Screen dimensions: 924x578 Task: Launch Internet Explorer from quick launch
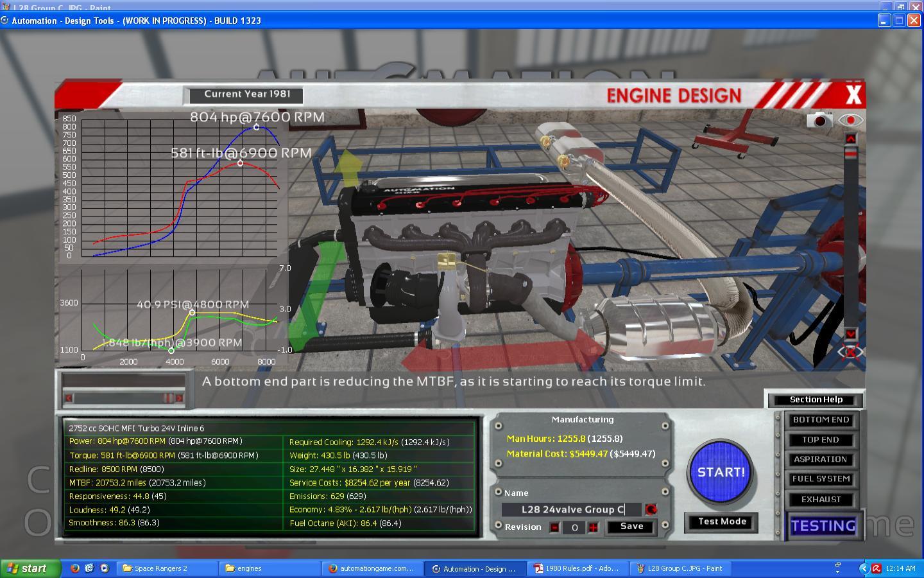tap(89, 568)
